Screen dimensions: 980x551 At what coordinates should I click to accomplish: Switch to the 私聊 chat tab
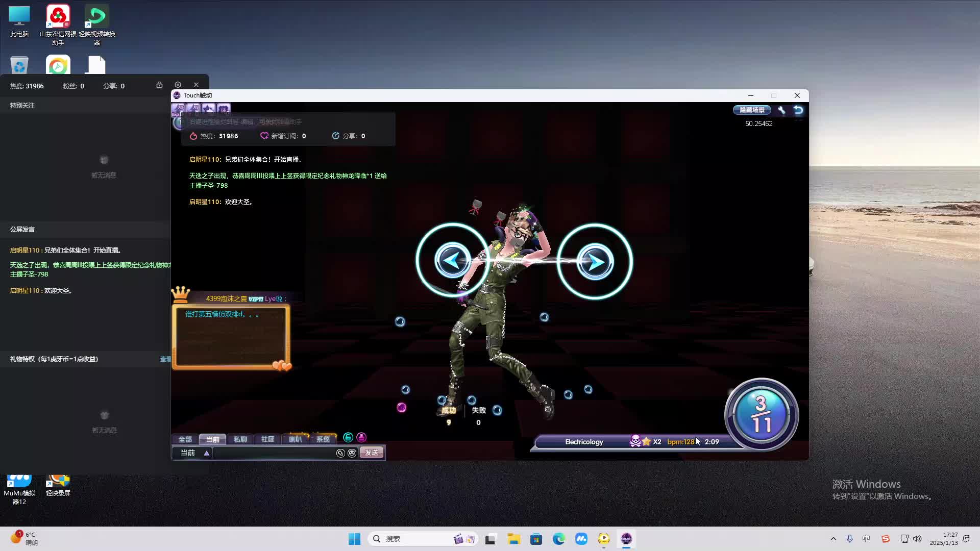tap(240, 439)
